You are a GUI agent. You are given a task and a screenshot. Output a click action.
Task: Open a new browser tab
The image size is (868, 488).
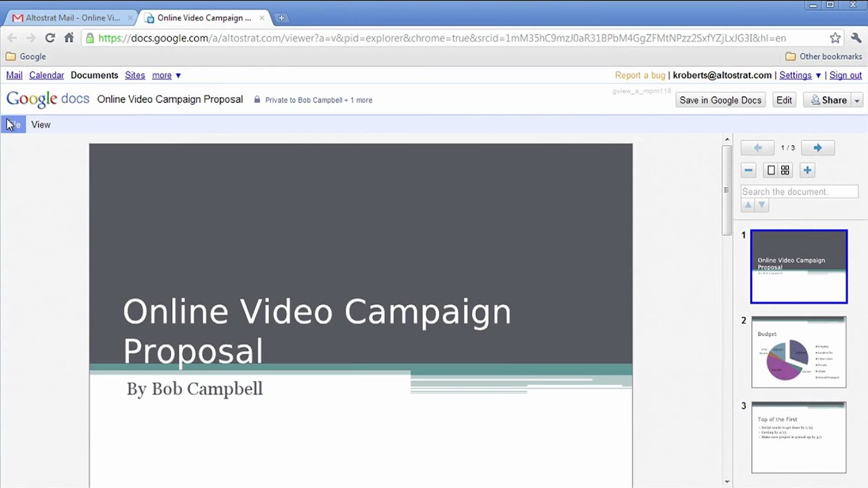[281, 18]
